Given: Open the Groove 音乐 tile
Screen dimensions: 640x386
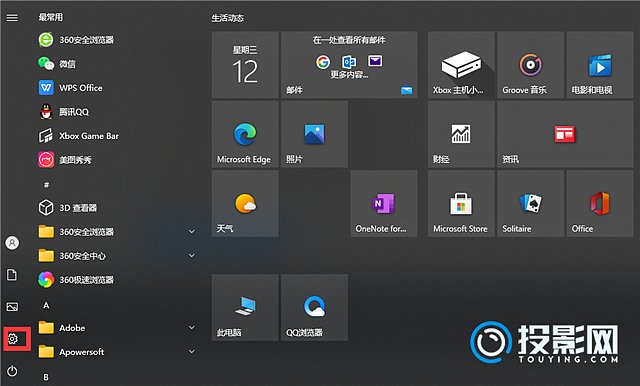Looking at the screenshot, I should tap(531, 65).
